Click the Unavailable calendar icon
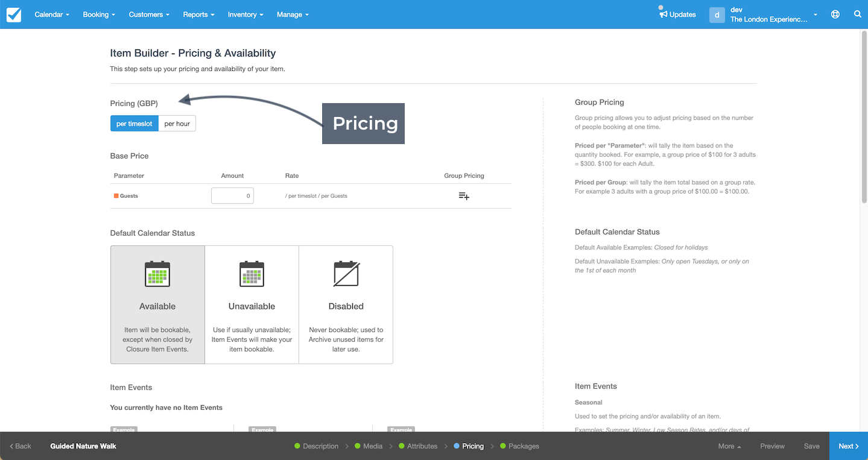868x460 pixels. [x=252, y=274]
